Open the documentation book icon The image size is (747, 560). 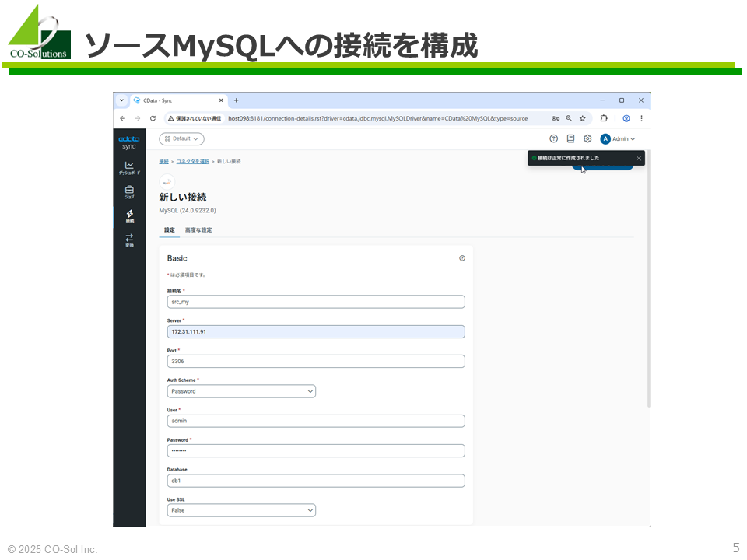pos(570,138)
